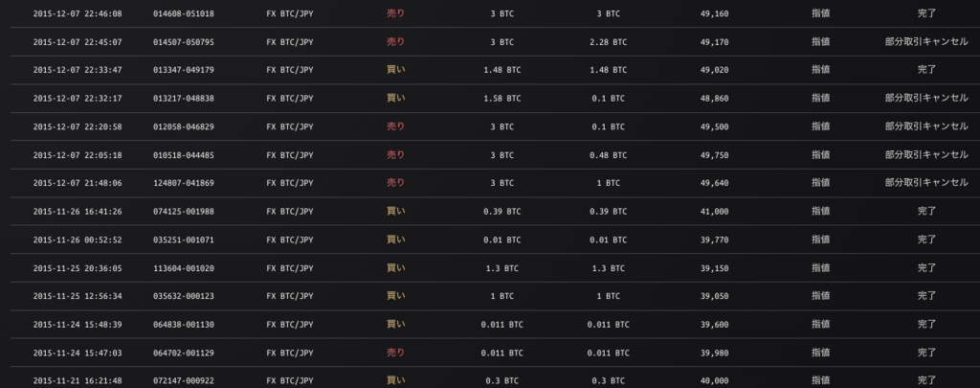The height and width of the screenshot is (388, 980).
Task: Click FX BTC/JPY in the 2015-11-24 15:48:39 row
Action: click(289, 325)
